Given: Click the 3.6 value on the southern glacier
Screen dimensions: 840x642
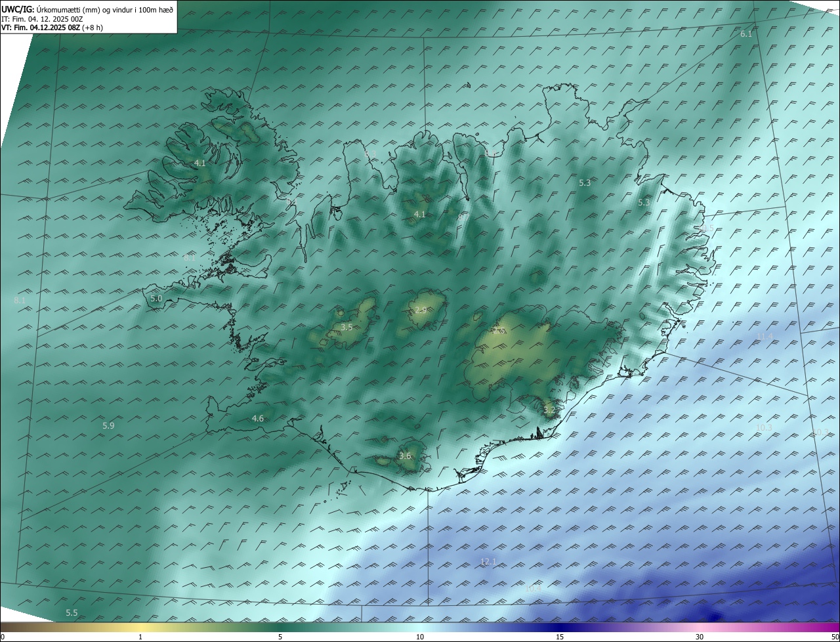Looking at the screenshot, I should point(405,456).
